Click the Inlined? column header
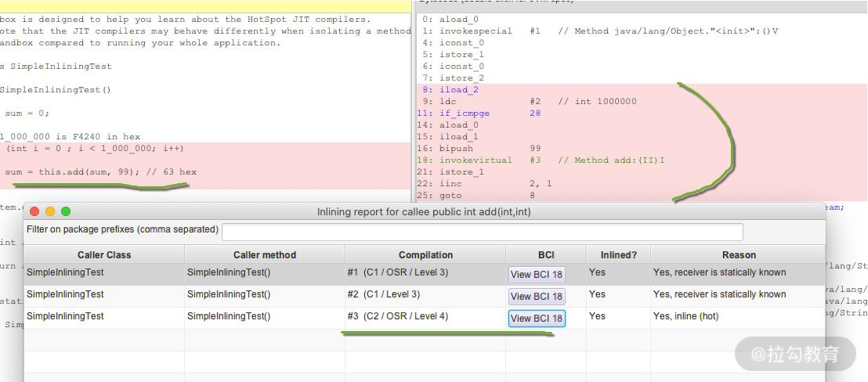This screenshot has height=382, width=868. 618,254
